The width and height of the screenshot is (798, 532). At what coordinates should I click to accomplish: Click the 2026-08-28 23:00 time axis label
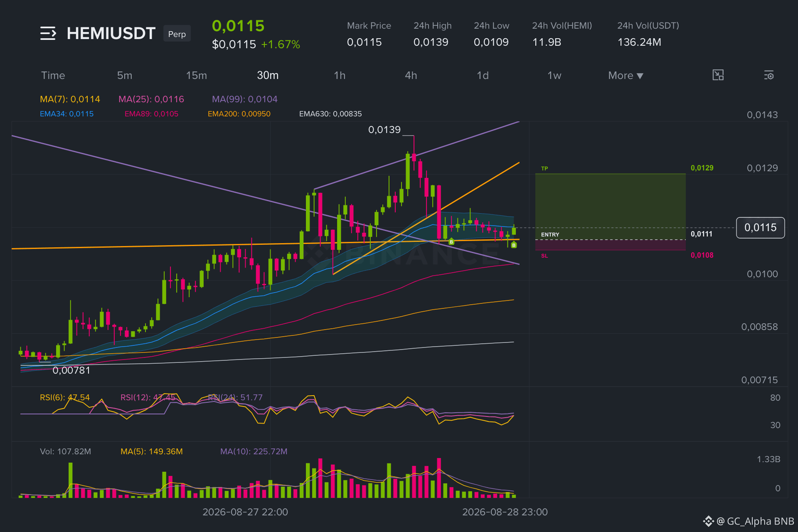(x=505, y=512)
